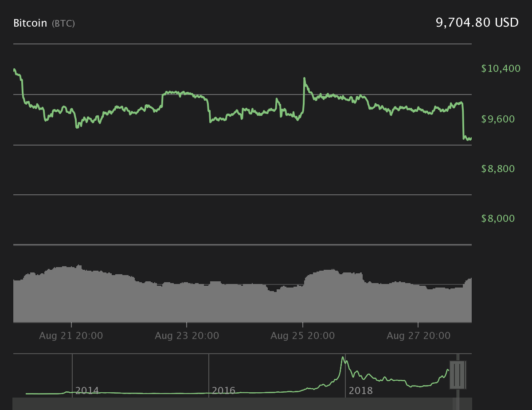Click the Aug 21 20:00 date label

tap(71, 336)
